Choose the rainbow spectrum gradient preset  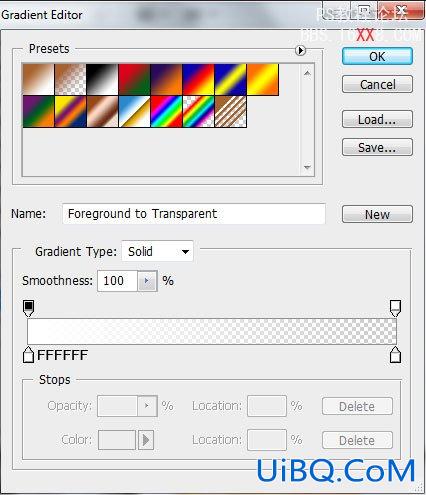pyautogui.click(x=166, y=112)
